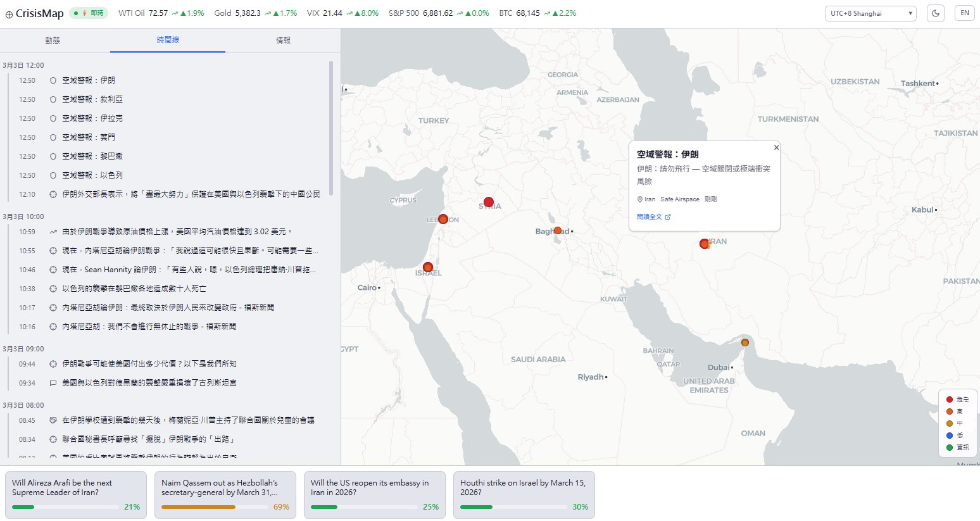Toggle the 即時 live status indicator
Screen dimensions: 980x521
click(89, 13)
